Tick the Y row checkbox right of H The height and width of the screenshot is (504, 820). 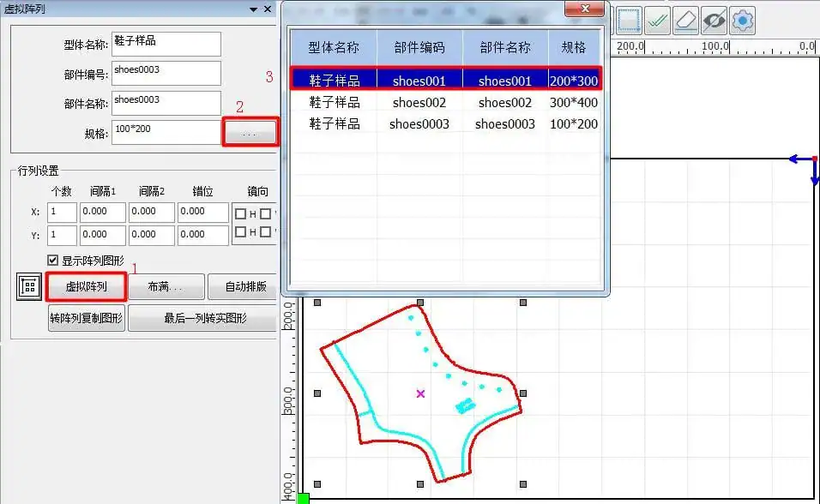[x=266, y=231]
